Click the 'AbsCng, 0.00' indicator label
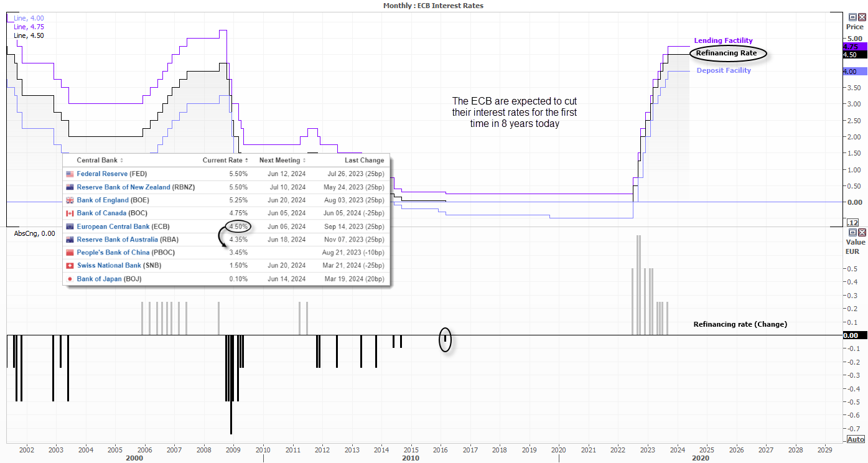 [x=34, y=234]
